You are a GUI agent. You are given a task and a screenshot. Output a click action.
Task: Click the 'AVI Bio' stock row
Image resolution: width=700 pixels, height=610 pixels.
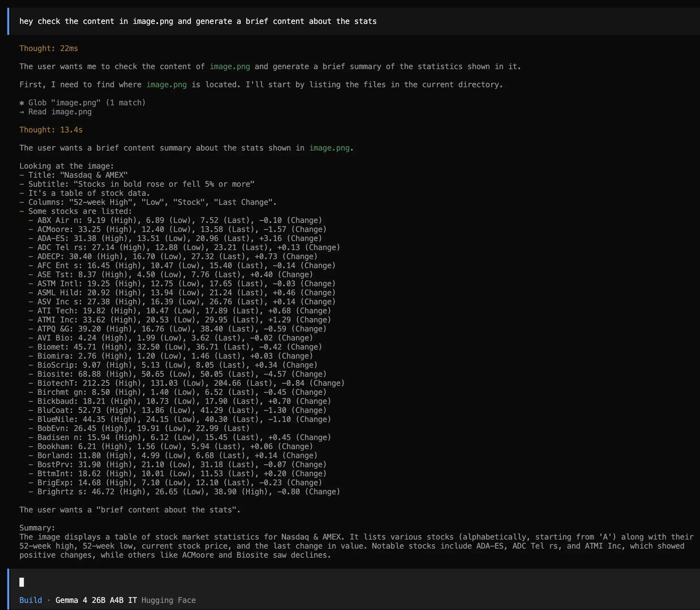[x=171, y=338]
